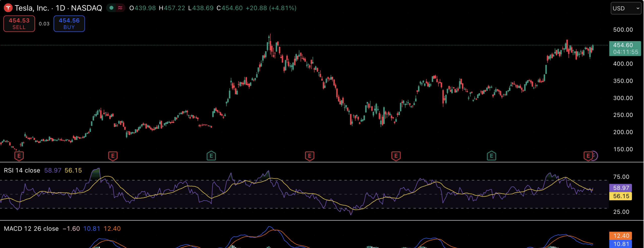The height and width of the screenshot is (248, 644).
Task: Click the blue MACD 10.81 axis tag
Action: (621, 244)
